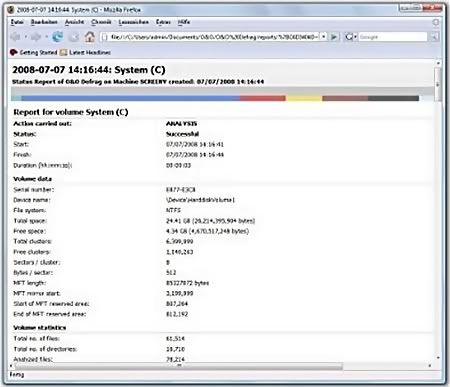Viewport: 450px width, 387px height.
Task: Click the 'ANALYSIS' action value
Action: point(181,124)
